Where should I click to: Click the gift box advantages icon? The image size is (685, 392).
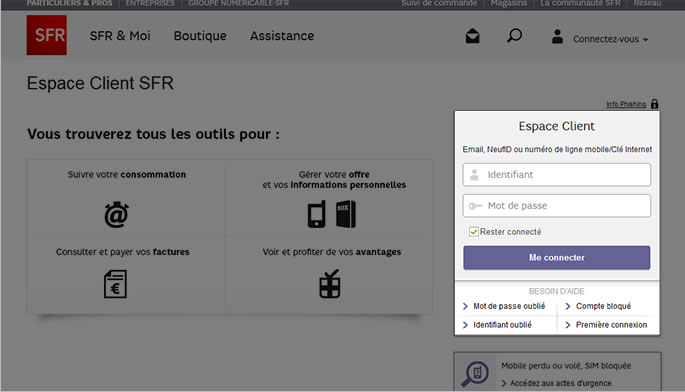(330, 284)
